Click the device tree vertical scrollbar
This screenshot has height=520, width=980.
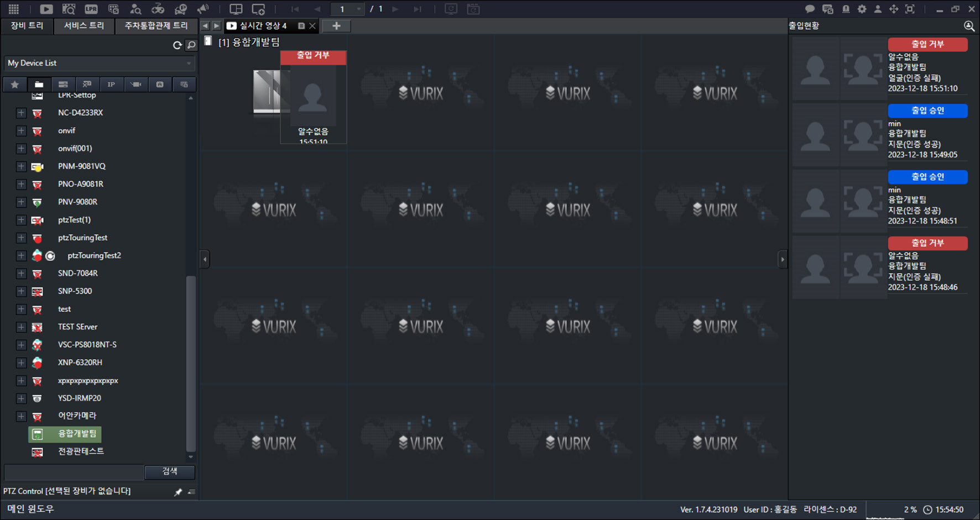pos(191,363)
